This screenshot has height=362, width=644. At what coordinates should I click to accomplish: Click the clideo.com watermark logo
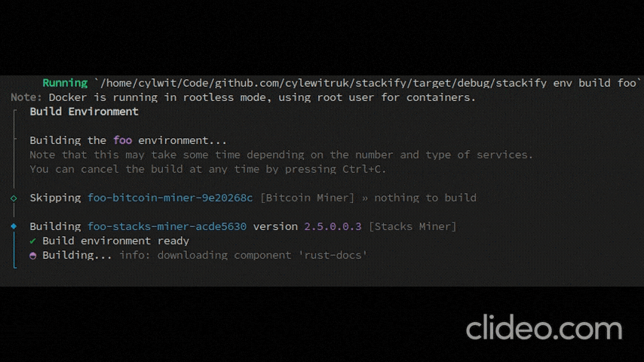(544, 327)
